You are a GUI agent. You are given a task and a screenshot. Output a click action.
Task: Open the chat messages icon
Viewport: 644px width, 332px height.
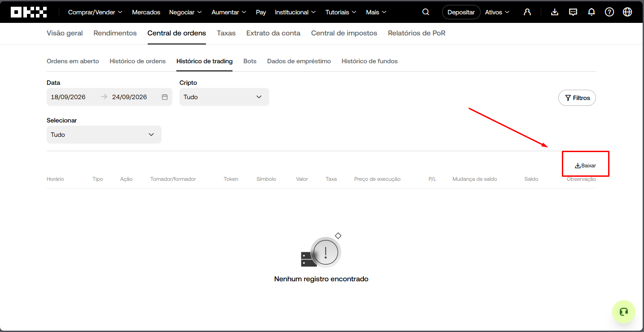coord(573,12)
